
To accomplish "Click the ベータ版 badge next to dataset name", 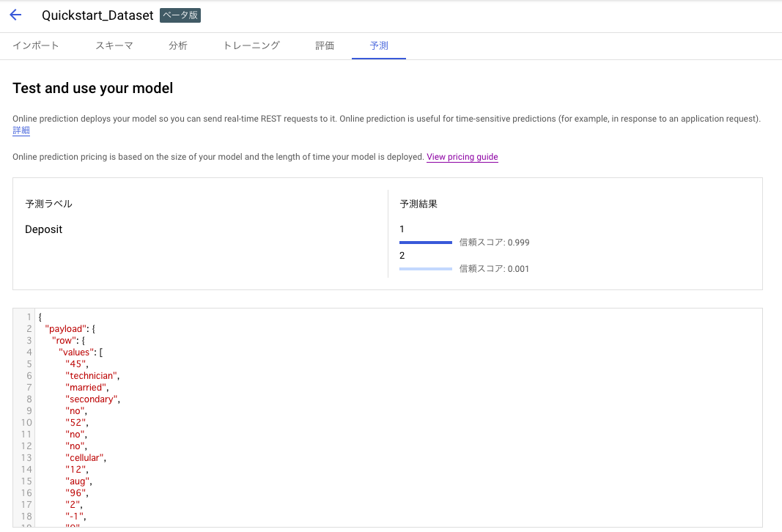I will (x=180, y=15).
